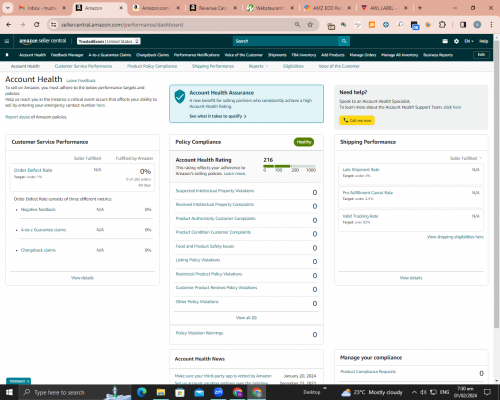The image size is (500, 400).
Task: Open Customer Service Performance sub-tab
Action: 83,66
